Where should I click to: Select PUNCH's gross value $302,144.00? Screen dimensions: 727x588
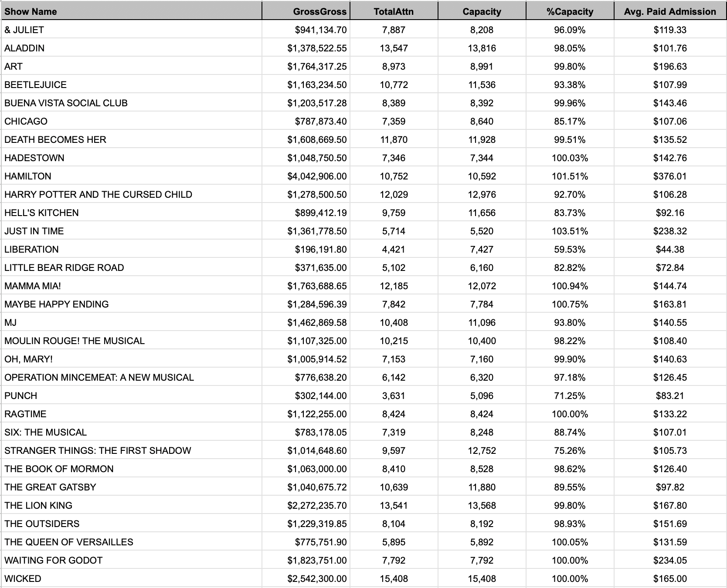point(321,396)
